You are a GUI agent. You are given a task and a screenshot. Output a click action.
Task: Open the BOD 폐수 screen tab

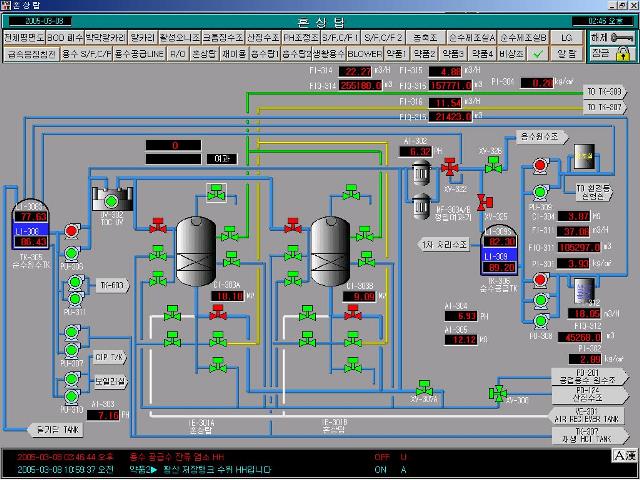(65, 38)
